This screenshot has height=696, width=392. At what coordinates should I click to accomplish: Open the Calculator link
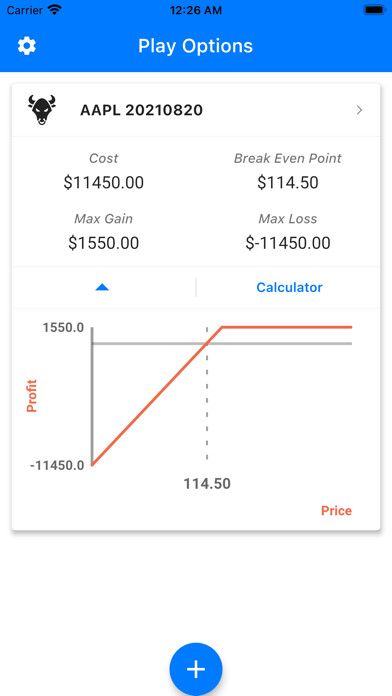289,287
